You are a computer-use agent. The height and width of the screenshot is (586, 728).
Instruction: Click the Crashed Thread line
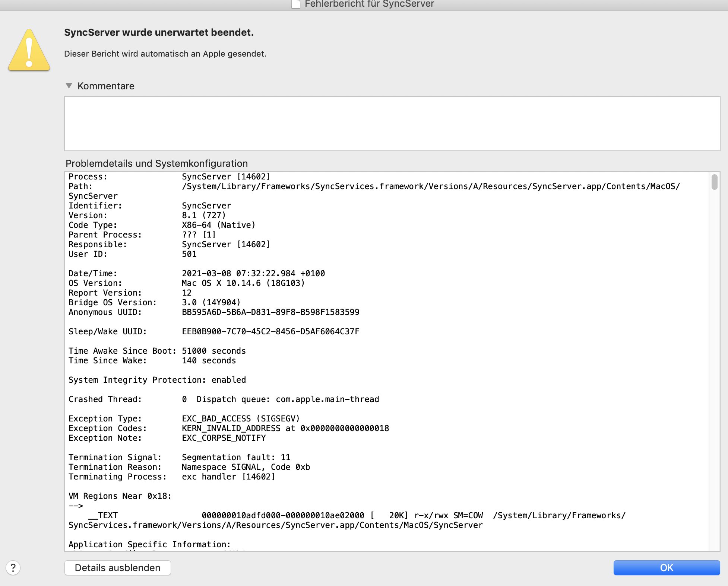(224, 399)
